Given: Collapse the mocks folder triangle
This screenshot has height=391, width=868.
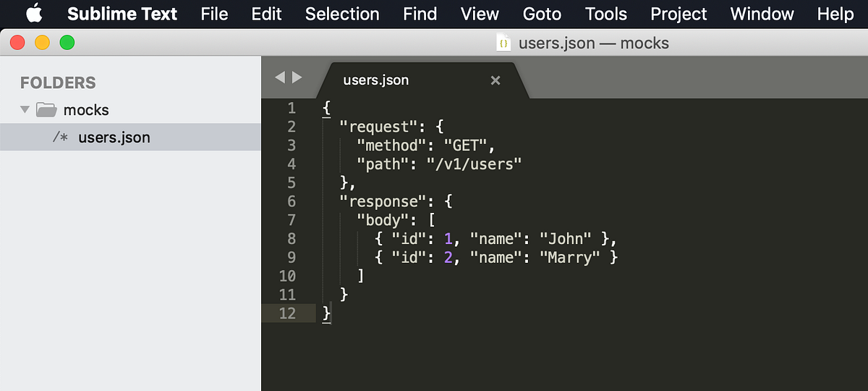Looking at the screenshot, I should pos(25,110).
